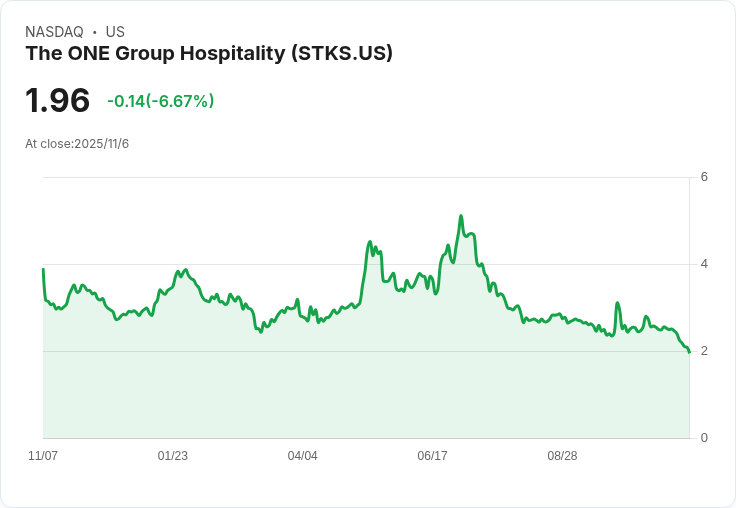This screenshot has height=508, width=736.
Task: Click the 6 value on the y-axis
Action: 705,177
